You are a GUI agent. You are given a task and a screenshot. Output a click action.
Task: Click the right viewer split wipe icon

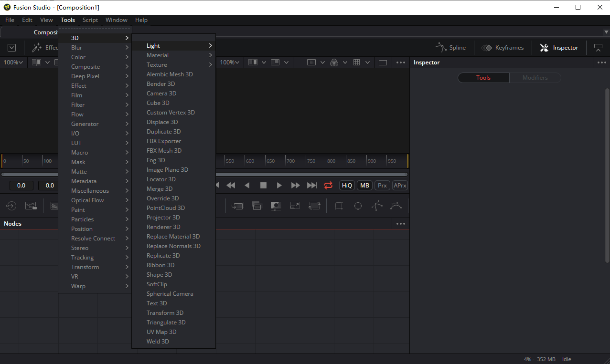253,62
